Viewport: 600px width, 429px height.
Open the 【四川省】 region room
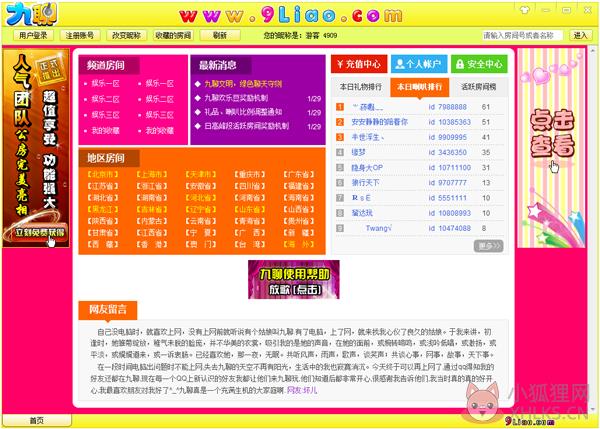point(249,186)
